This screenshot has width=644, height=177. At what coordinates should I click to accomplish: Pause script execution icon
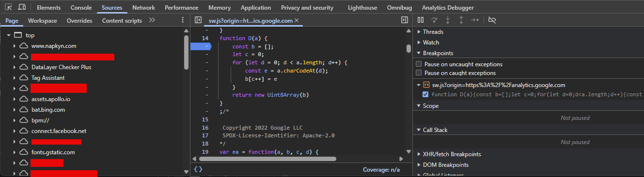click(421, 20)
